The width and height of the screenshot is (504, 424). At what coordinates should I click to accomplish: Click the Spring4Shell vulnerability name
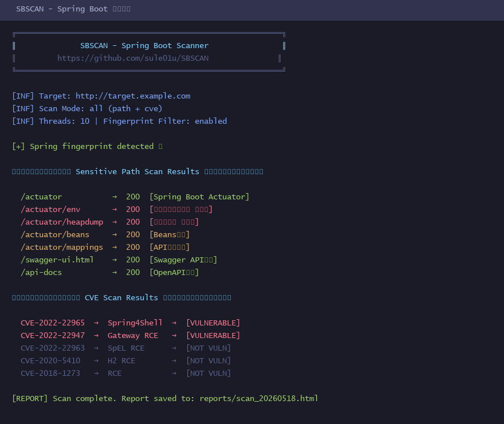click(135, 323)
